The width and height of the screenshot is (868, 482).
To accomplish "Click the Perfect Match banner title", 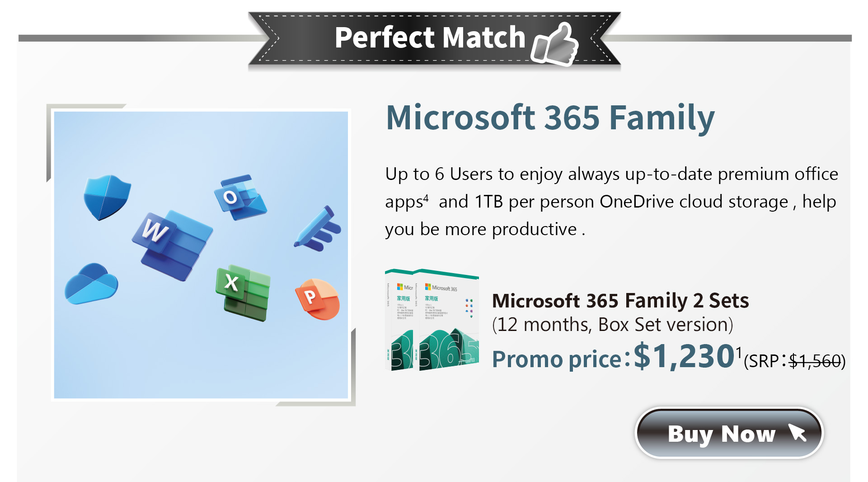I will [x=430, y=37].
